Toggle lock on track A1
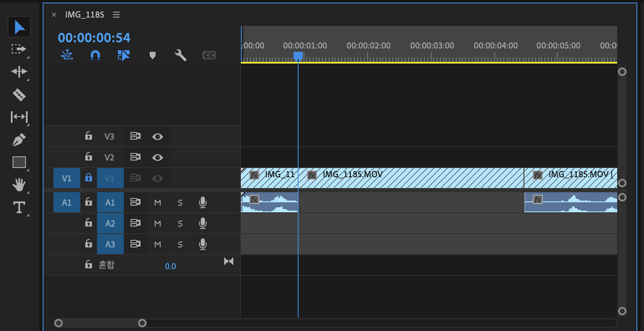Image resolution: width=644 pixels, height=331 pixels. 89,201
